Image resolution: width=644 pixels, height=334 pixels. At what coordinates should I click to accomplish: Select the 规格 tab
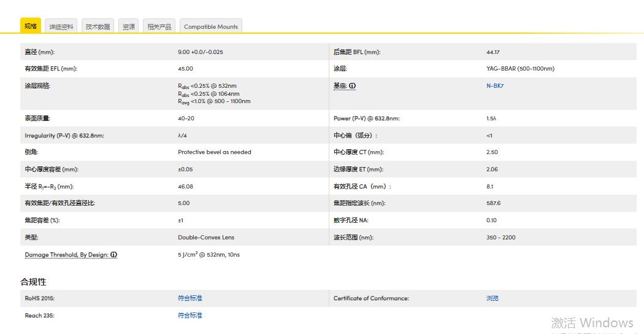point(31,26)
